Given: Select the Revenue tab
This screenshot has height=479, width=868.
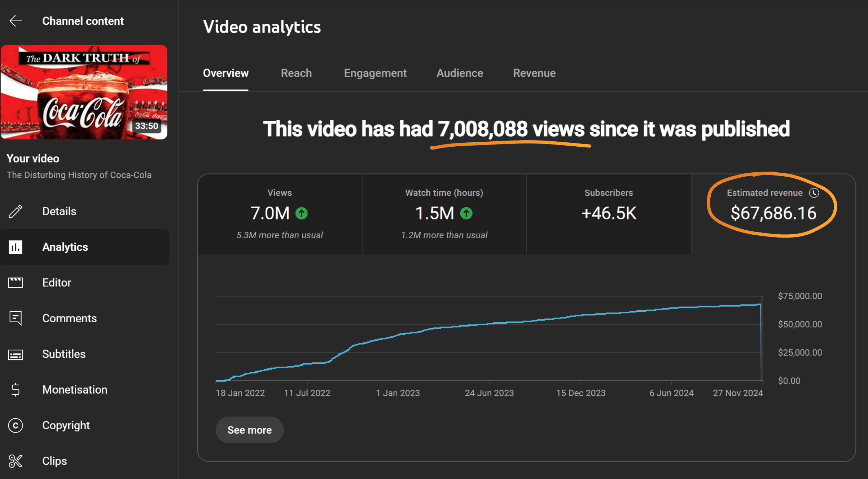Looking at the screenshot, I should click(534, 73).
